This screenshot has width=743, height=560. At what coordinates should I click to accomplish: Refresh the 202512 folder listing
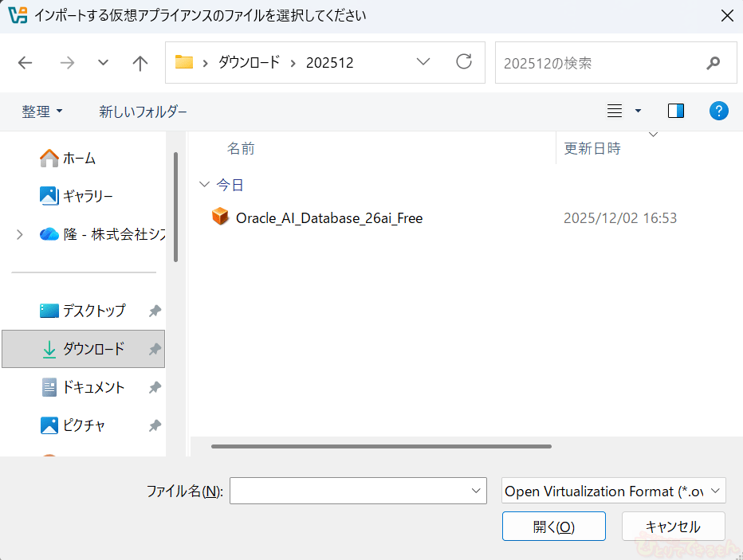463,62
